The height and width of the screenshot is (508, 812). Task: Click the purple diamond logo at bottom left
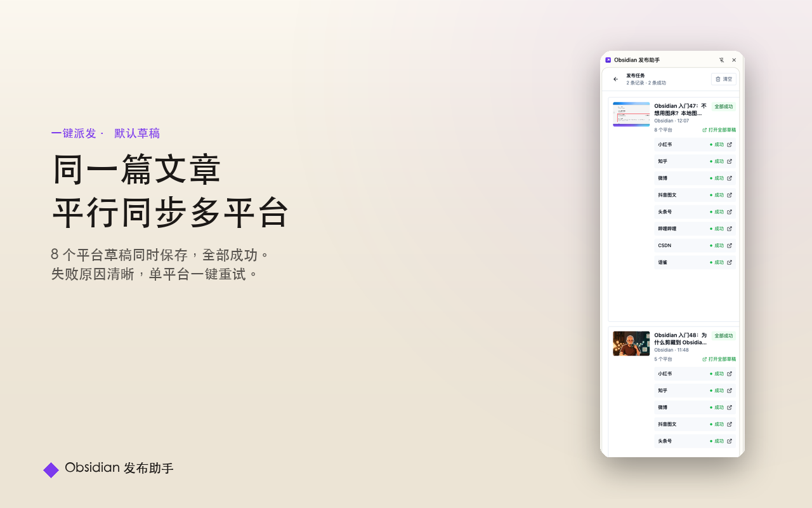51,470
